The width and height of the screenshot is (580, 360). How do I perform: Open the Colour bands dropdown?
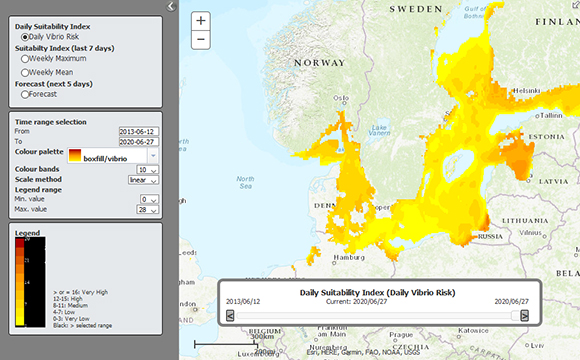pyautogui.click(x=148, y=169)
